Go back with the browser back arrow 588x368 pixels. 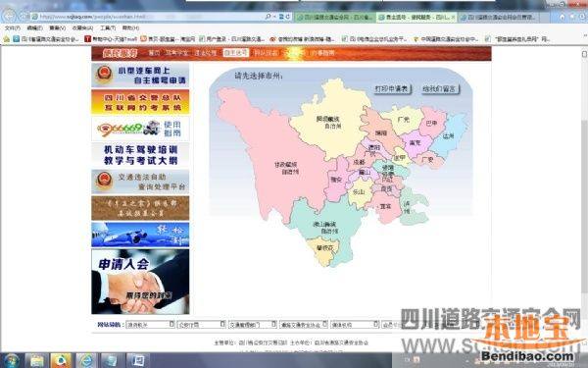point(9,16)
